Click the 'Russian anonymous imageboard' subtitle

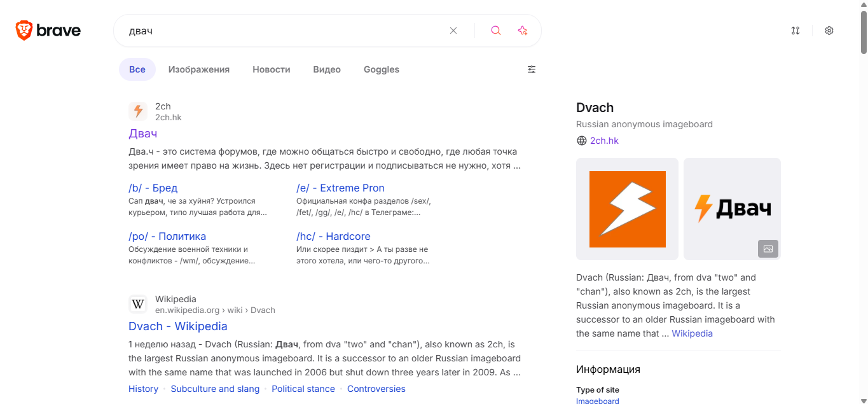point(644,124)
